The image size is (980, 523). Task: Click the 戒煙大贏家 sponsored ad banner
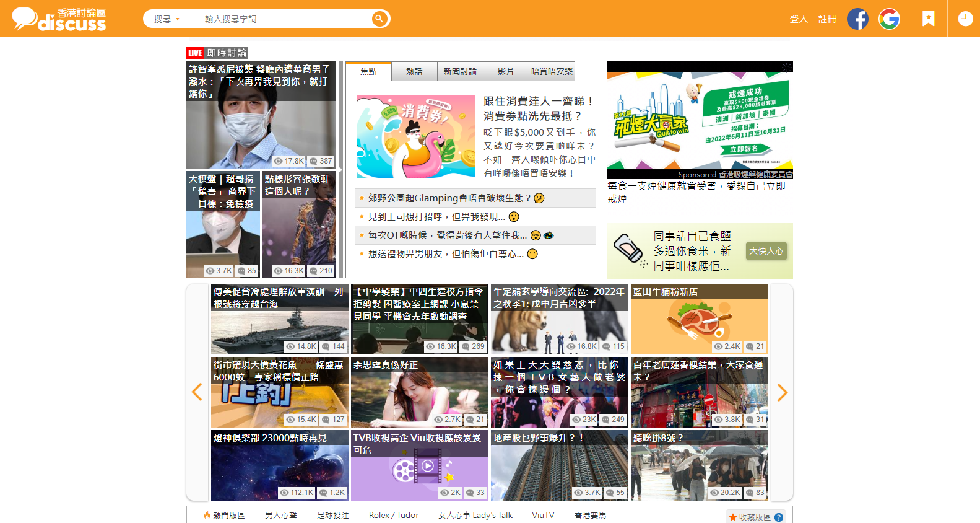pyautogui.click(x=700, y=120)
